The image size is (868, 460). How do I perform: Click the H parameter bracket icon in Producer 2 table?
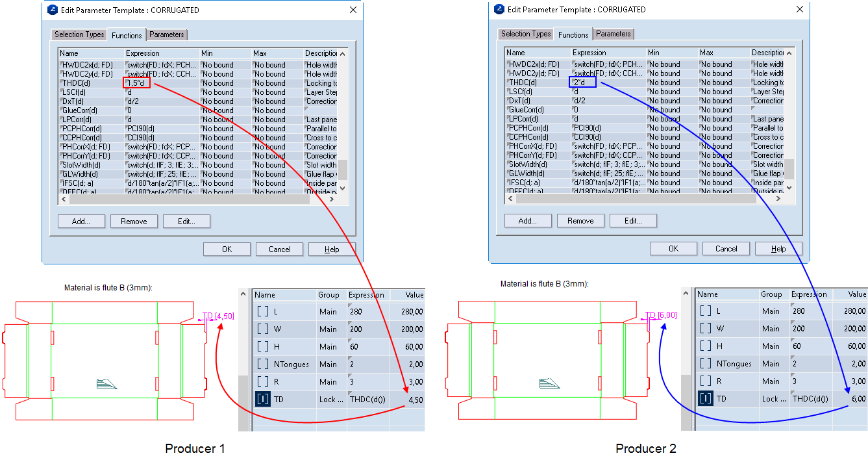(x=706, y=346)
